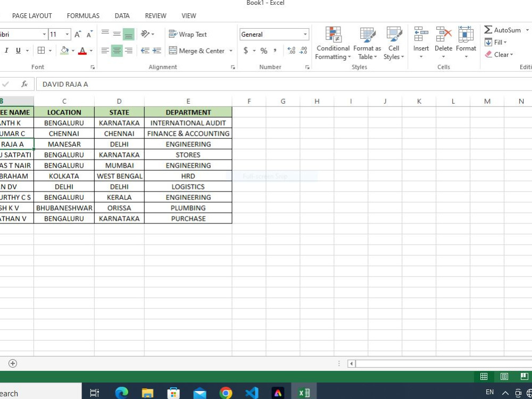Align text right
Image resolution: width=532 pixels, height=399 pixels.
coord(128,51)
